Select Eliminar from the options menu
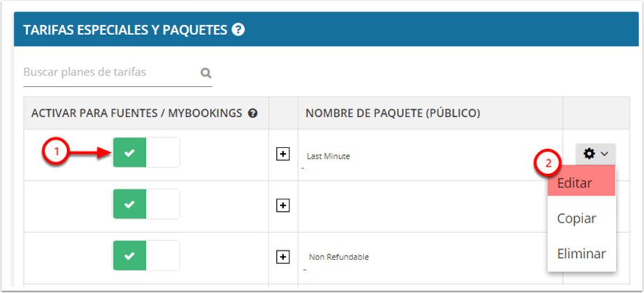The height and width of the screenshot is (293, 644). coord(581,253)
